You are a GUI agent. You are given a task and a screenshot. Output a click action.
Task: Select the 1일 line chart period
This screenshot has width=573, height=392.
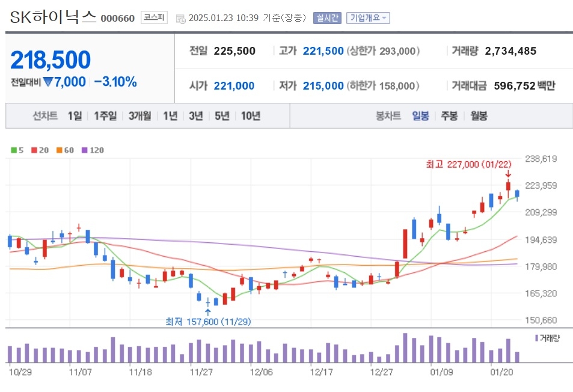[x=75, y=116]
